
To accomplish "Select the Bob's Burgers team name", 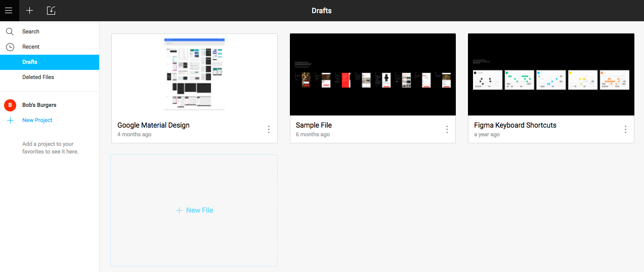I will click(39, 105).
